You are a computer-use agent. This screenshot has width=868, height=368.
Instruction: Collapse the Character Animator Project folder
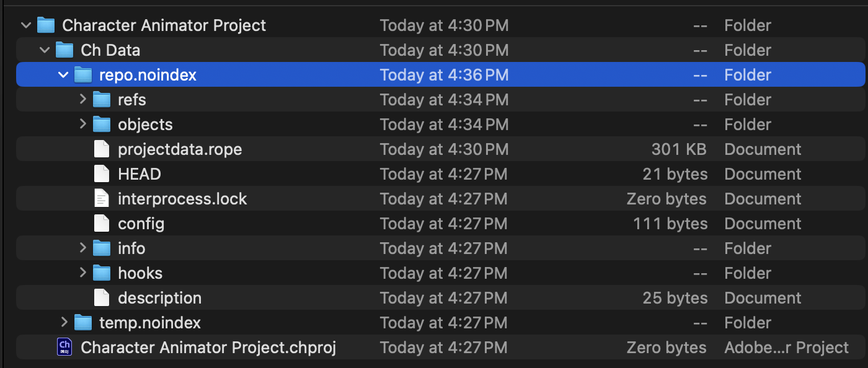click(26, 25)
